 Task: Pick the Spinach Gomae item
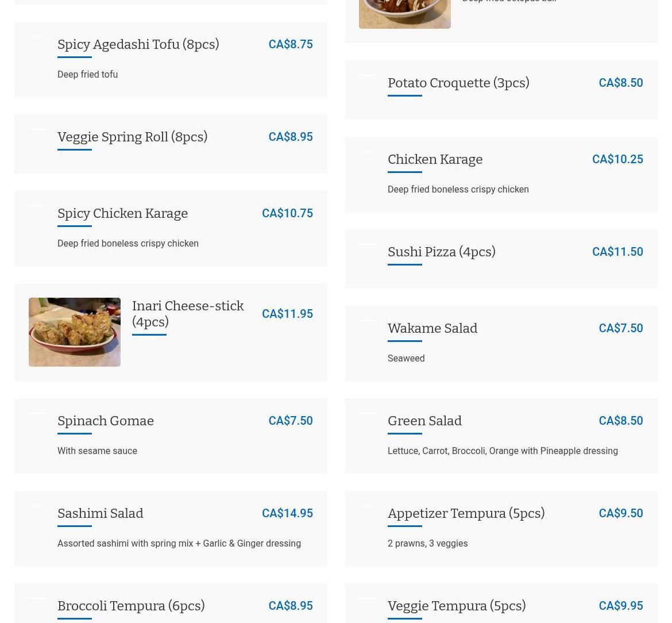click(171, 436)
